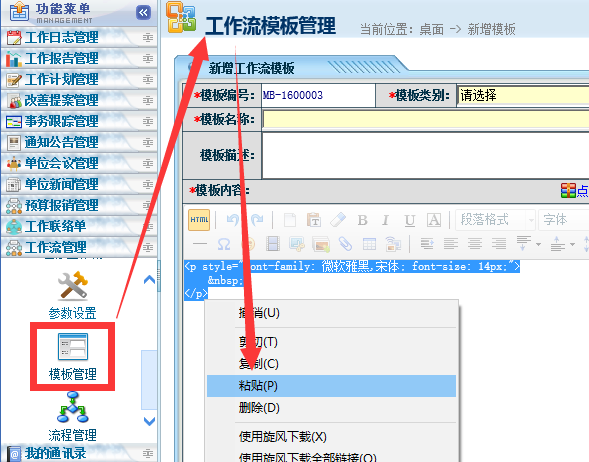Expand the 段落格式 dropdown
The image size is (589, 462).
495,220
